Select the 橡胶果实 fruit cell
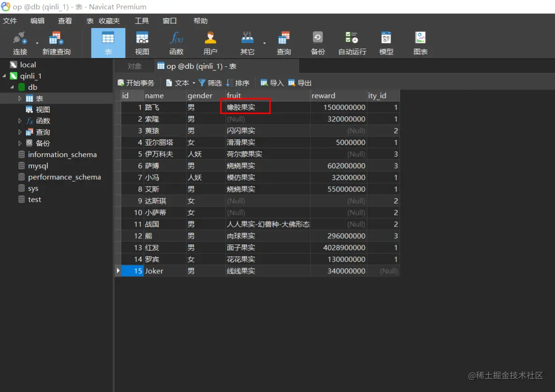 [268, 107]
